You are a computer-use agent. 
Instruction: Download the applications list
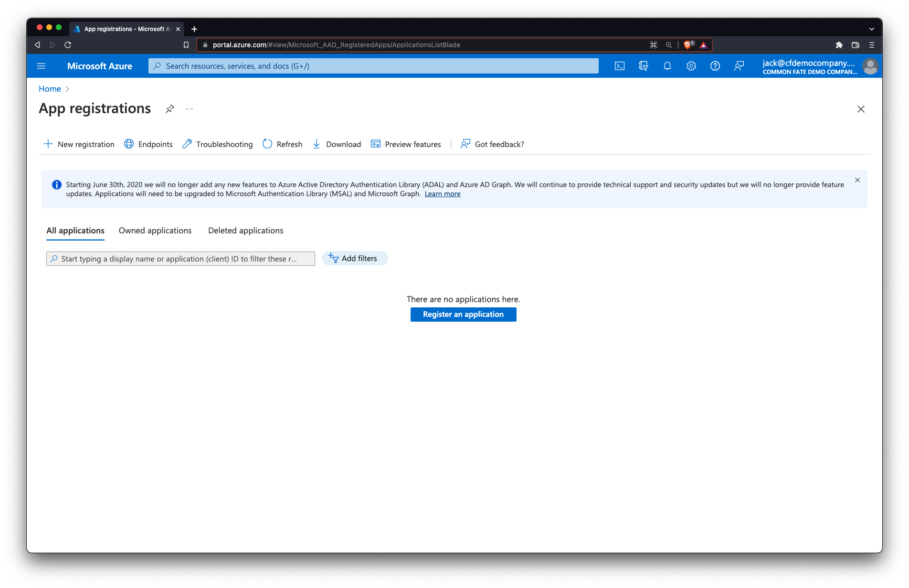337,144
